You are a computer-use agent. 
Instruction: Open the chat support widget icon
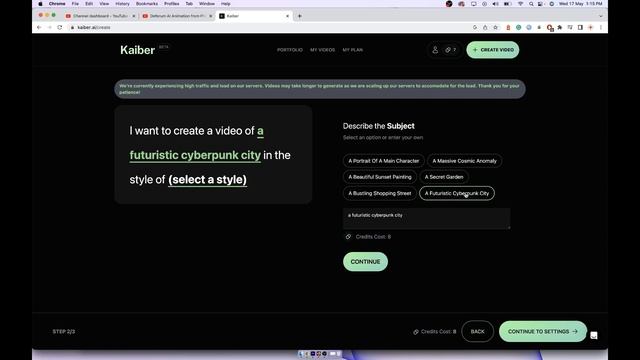tap(594, 336)
